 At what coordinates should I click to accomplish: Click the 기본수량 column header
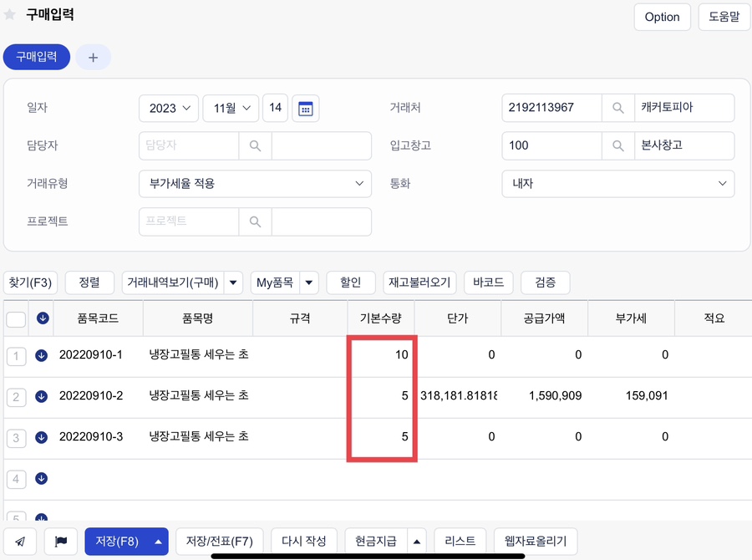[381, 318]
